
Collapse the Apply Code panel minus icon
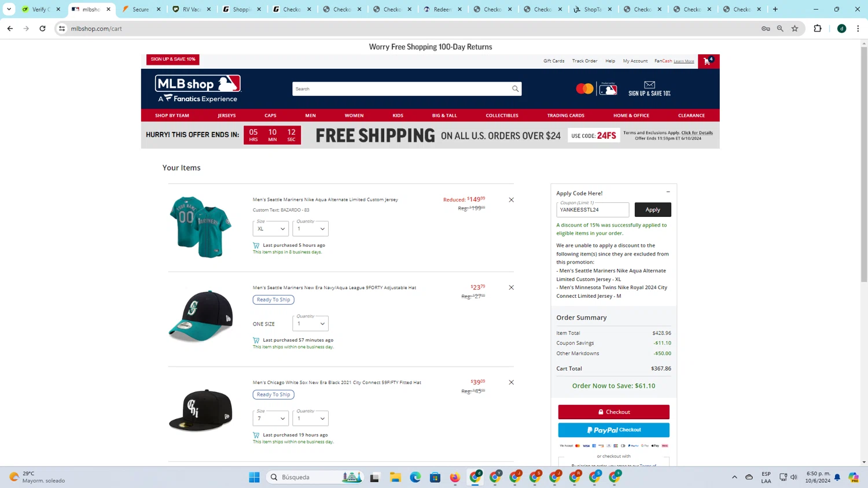668,192
